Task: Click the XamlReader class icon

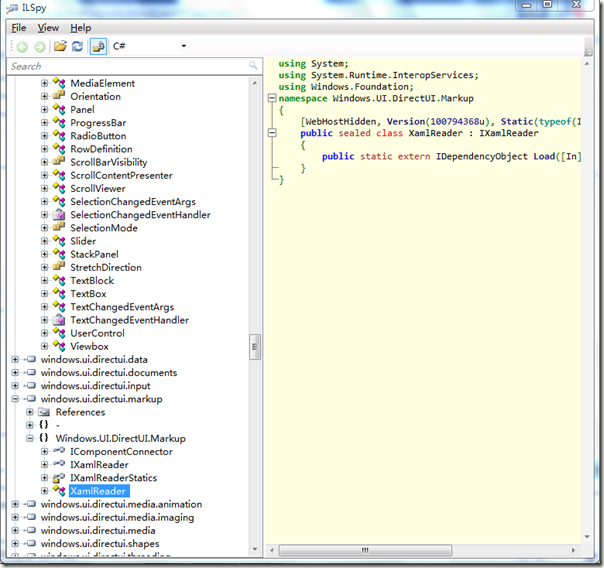Action: coord(59,491)
